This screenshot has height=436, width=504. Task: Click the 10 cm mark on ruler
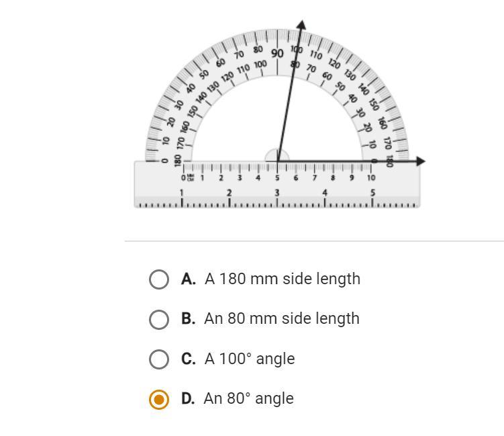371,178
